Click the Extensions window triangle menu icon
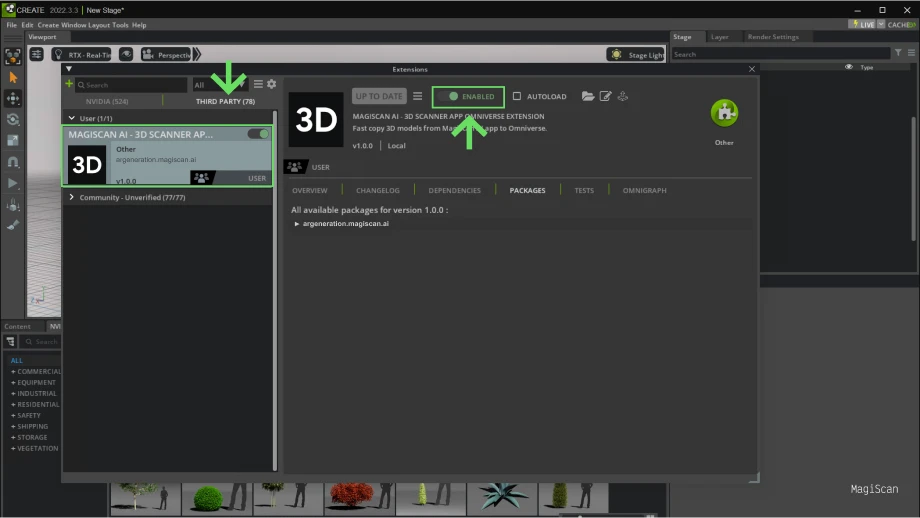The height and width of the screenshot is (518, 920). tap(69, 69)
